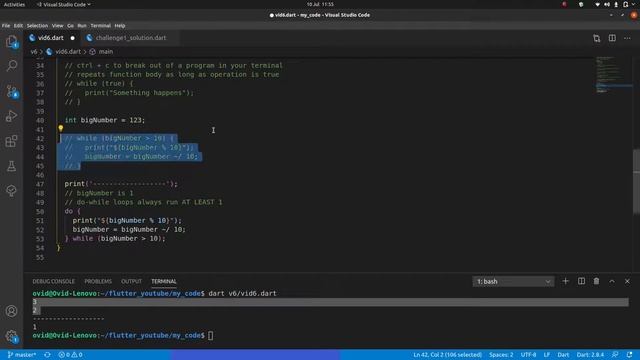Click the editor vertical scrollbar

[636, 181]
